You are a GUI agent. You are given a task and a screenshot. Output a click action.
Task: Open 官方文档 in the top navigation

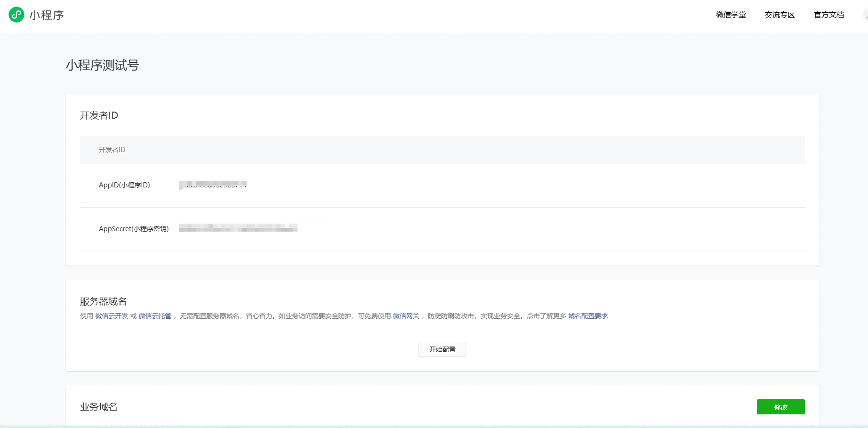[829, 15]
